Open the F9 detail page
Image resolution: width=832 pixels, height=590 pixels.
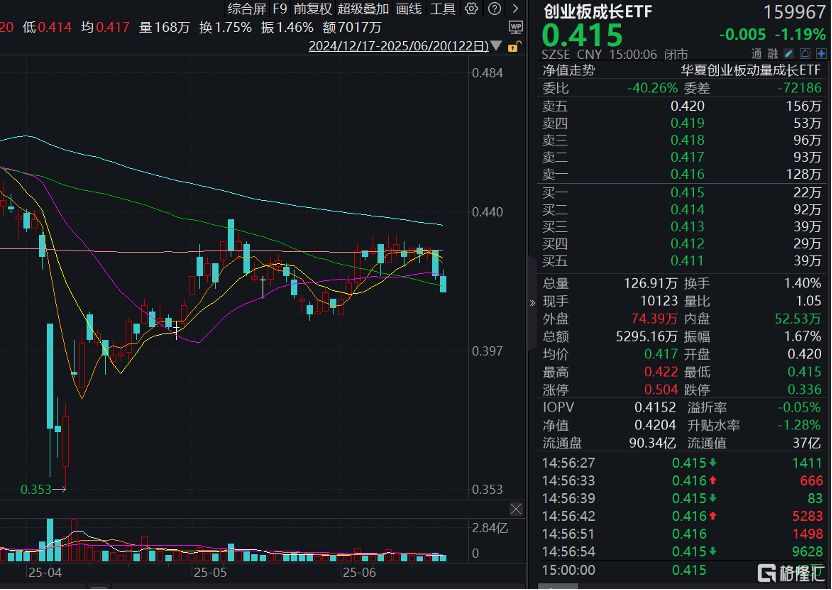pos(280,8)
